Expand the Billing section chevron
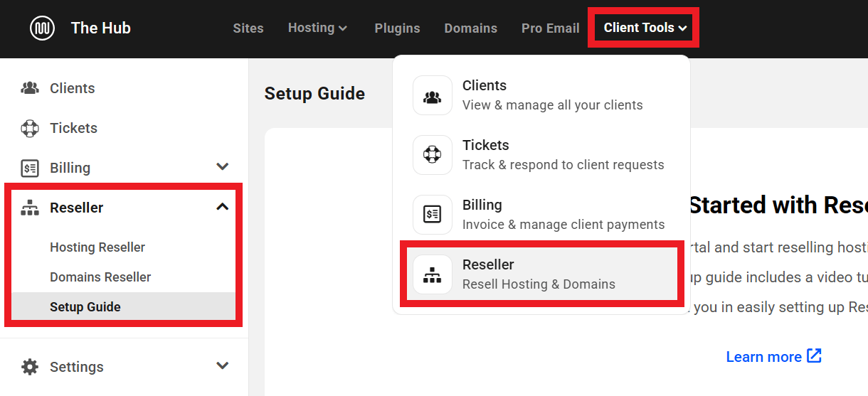The image size is (868, 396). (x=223, y=166)
